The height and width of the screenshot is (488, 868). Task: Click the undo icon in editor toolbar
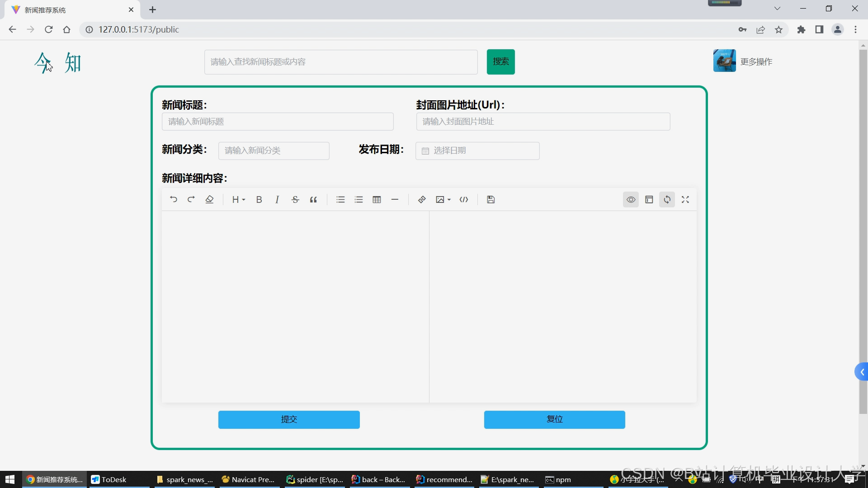174,199
